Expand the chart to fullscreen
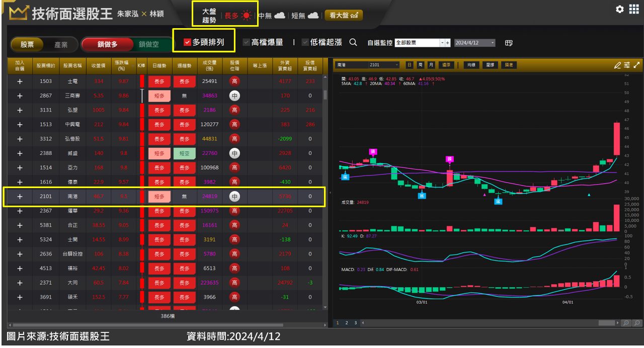This screenshot has width=644, height=348. click(637, 65)
